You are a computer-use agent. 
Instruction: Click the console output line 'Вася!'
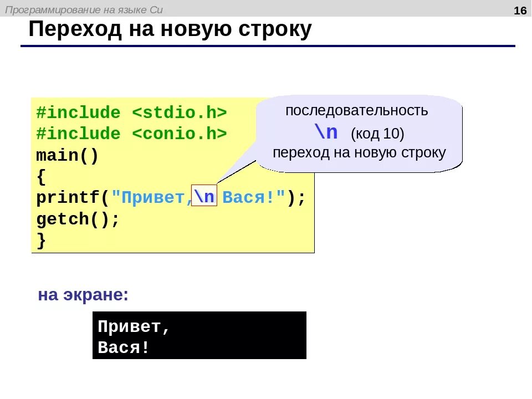coord(124,348)
